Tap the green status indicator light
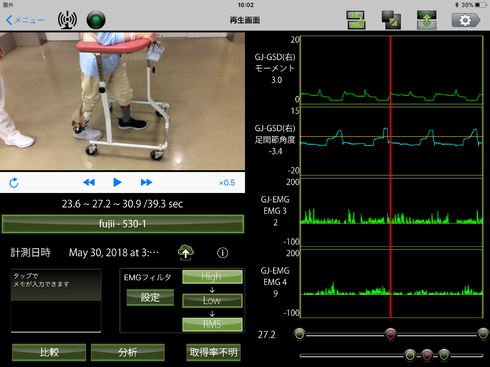 (x=96, y=20)
